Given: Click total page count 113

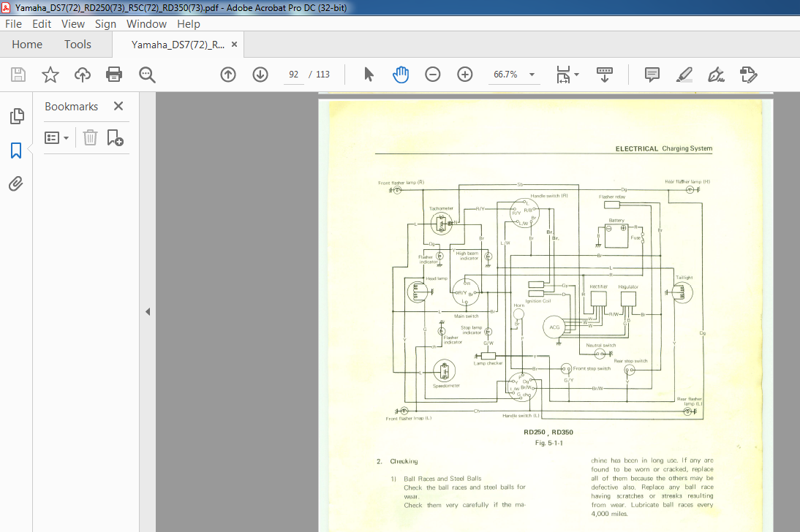Looking at the screenshot, I should pos(323,75).
